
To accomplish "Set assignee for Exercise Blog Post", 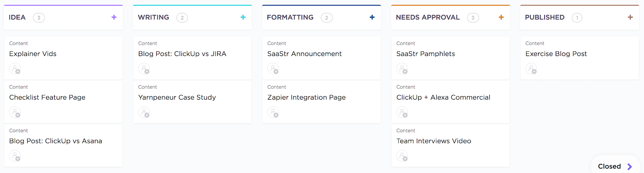I will [531, 69].
